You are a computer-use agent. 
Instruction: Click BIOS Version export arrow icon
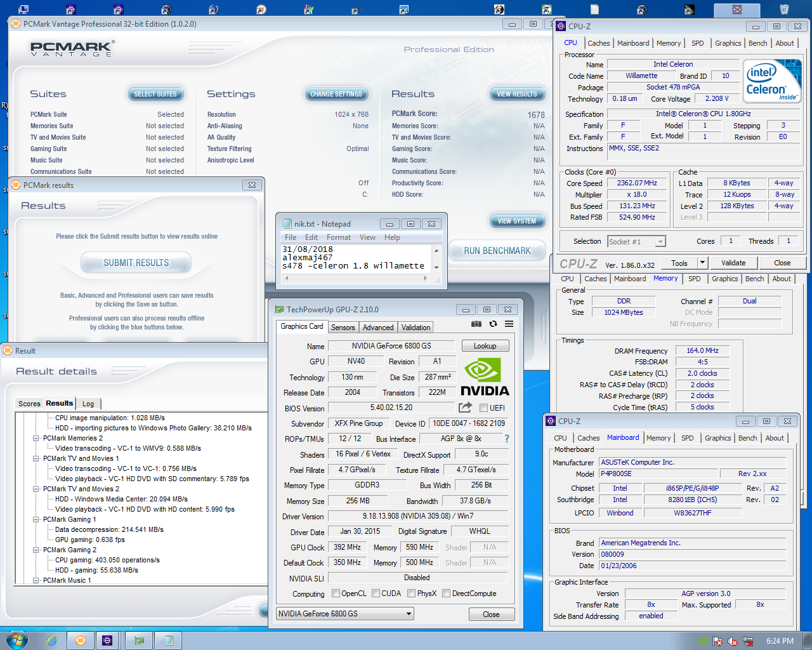click(466, 408)
